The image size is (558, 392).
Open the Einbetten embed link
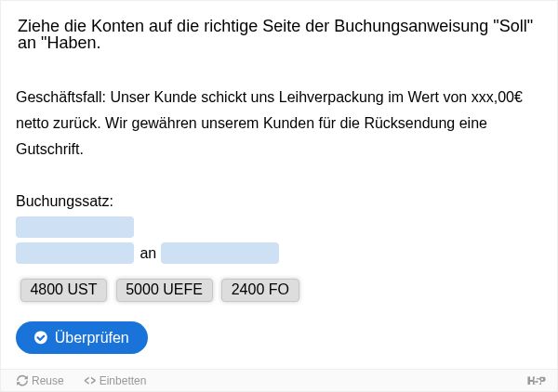115,381
